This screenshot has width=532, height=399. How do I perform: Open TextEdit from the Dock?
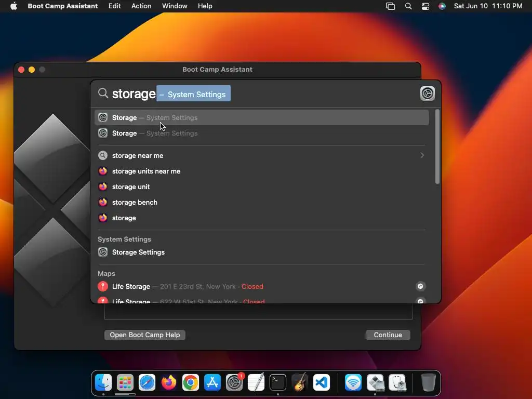point(256,383)
